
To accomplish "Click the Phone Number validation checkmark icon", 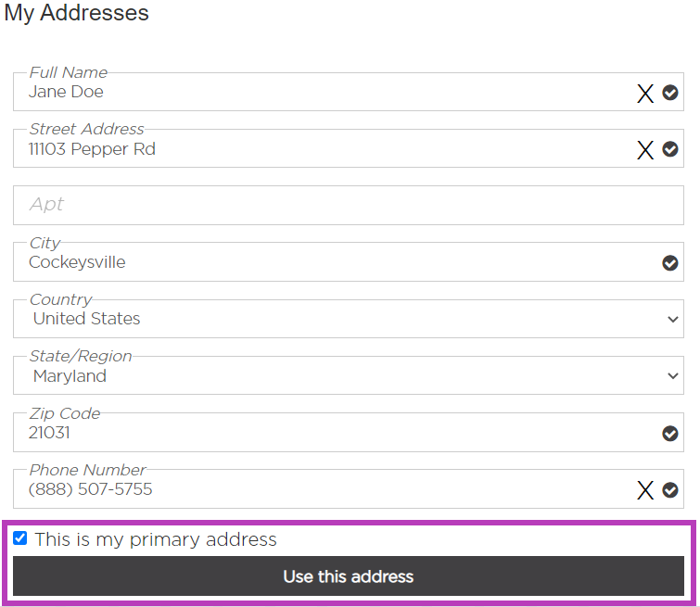I will coord(670,490).
